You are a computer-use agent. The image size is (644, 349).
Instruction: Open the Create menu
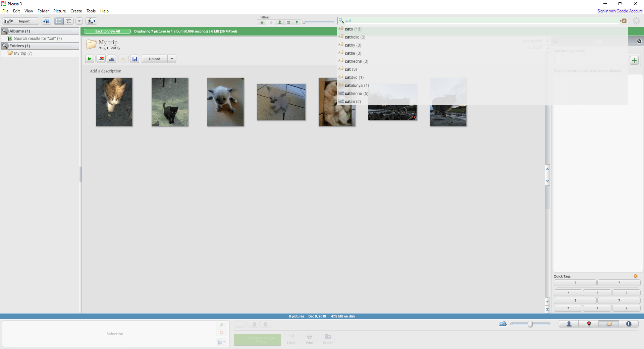(x=76, y=11)
